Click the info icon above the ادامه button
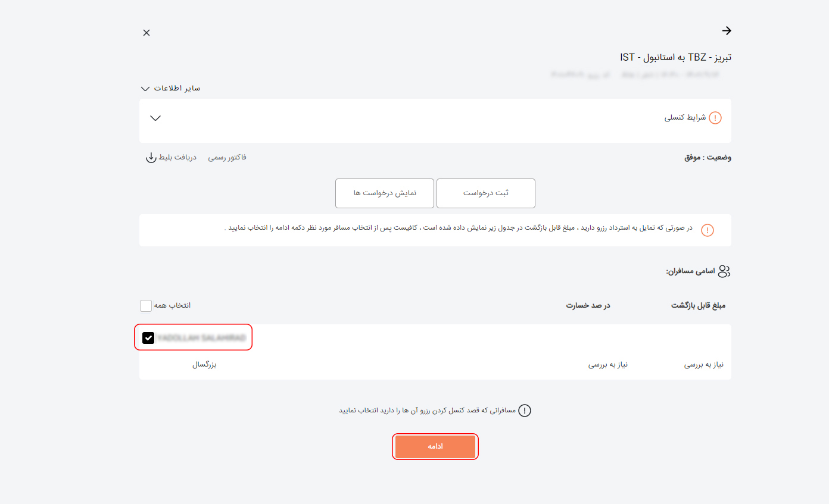This screenshot has height=504, width=829. [525, 410]
